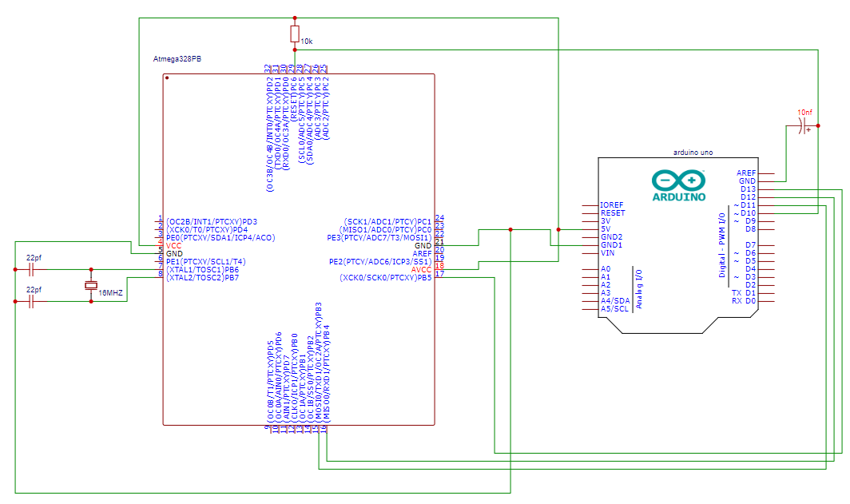The image size is (850, 504).
Task: Click the Atmega328PB component name
Action: [177, 58]
